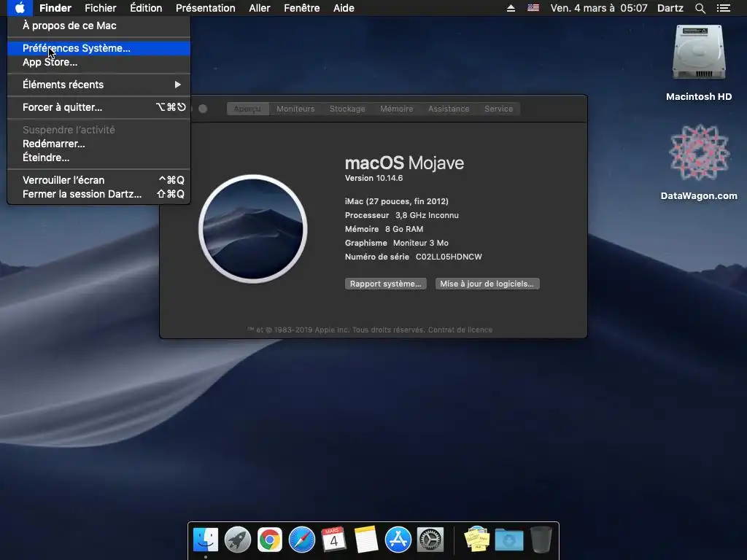Click the Moniteur 3 Mo graphics value
The width and height of the screenshot is (747, 560).
(x=421, y=243)
